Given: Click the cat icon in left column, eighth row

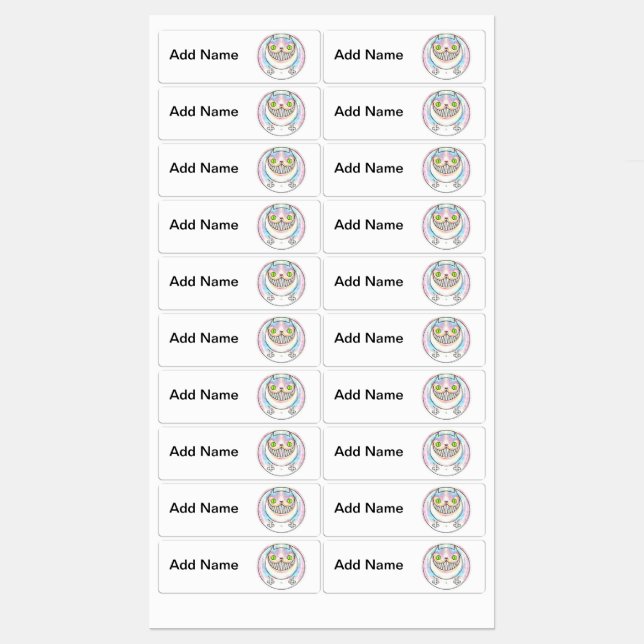Looking at the screenshot, I should (281, 452).
